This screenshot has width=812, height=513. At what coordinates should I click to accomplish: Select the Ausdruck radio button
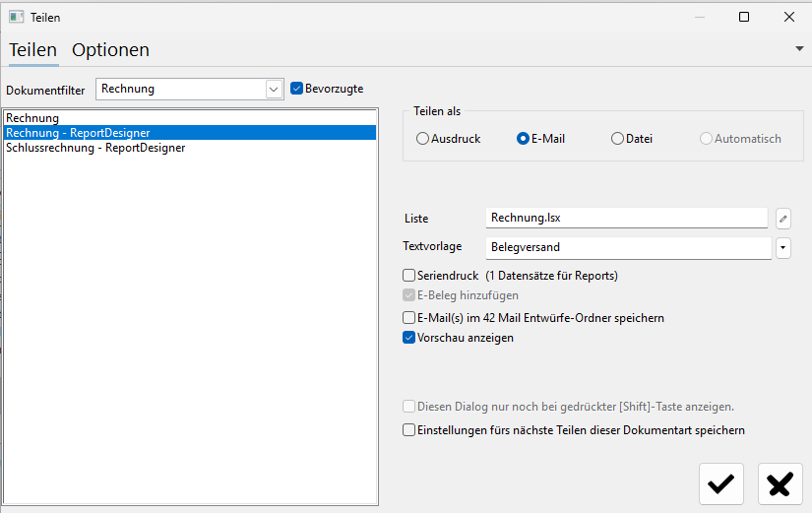(422, 139)
